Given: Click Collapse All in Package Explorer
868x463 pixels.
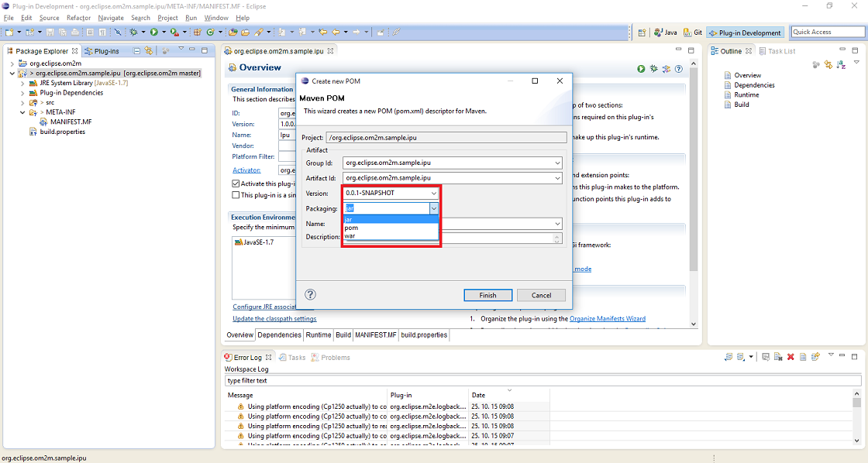Looking at the screenshot, I should [136, 51].
